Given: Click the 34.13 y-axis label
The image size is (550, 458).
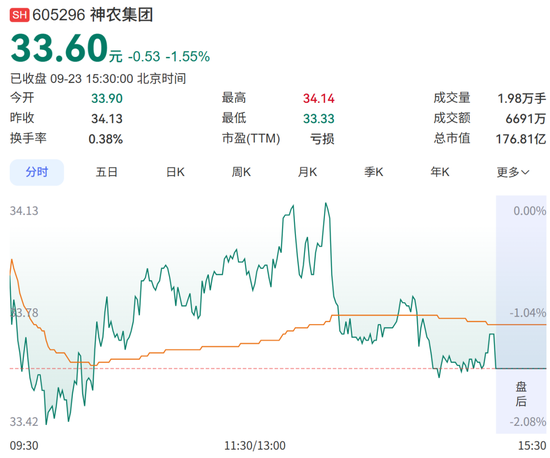Looking at the screenshot, I should 24,211.
